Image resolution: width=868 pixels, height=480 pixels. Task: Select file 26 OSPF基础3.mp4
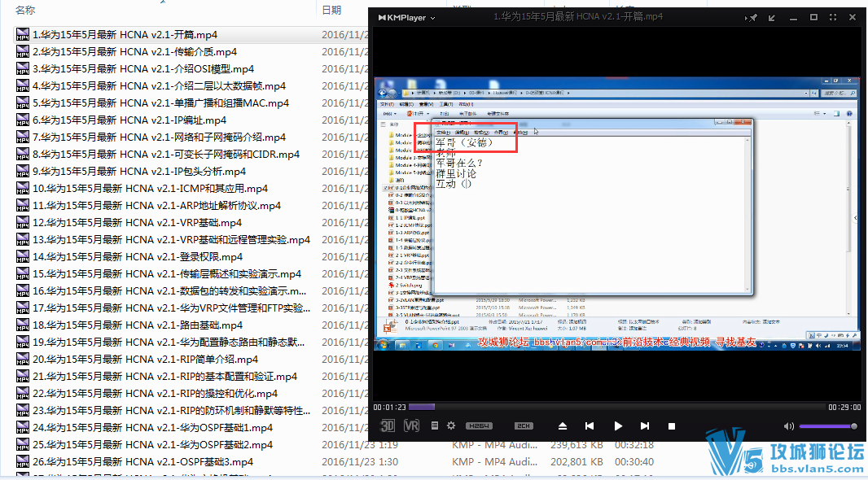coord(142,462)
